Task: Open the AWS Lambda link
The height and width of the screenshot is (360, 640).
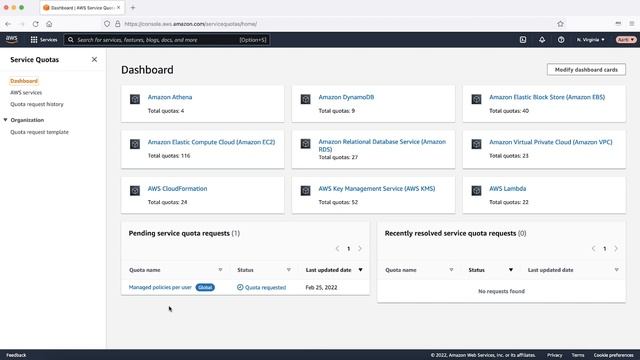Action: tap(507, 189)
